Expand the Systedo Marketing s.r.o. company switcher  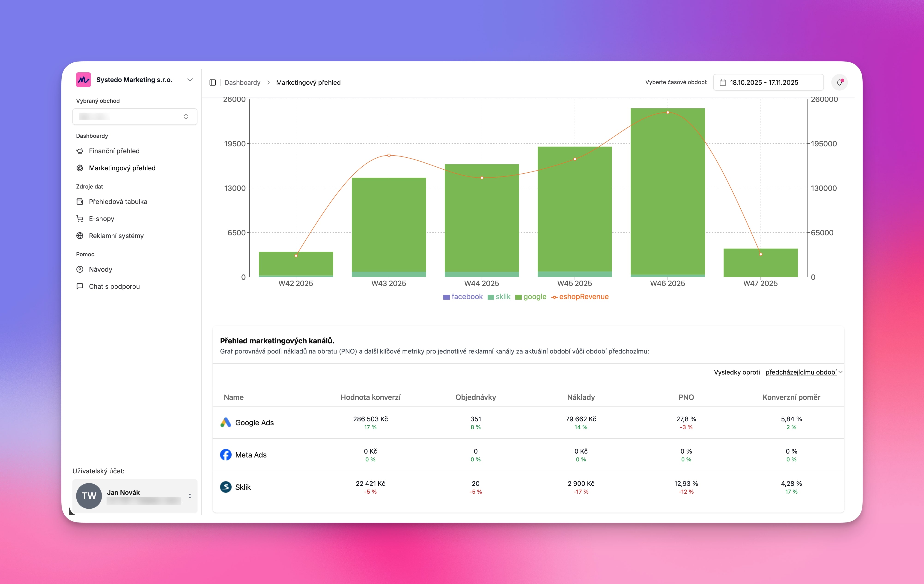190,80
